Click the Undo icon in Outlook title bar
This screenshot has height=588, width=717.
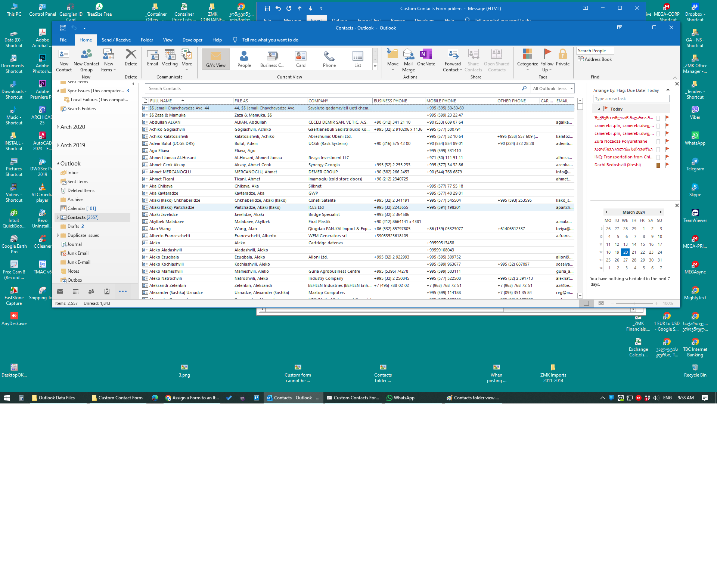[x=74, y=28]
